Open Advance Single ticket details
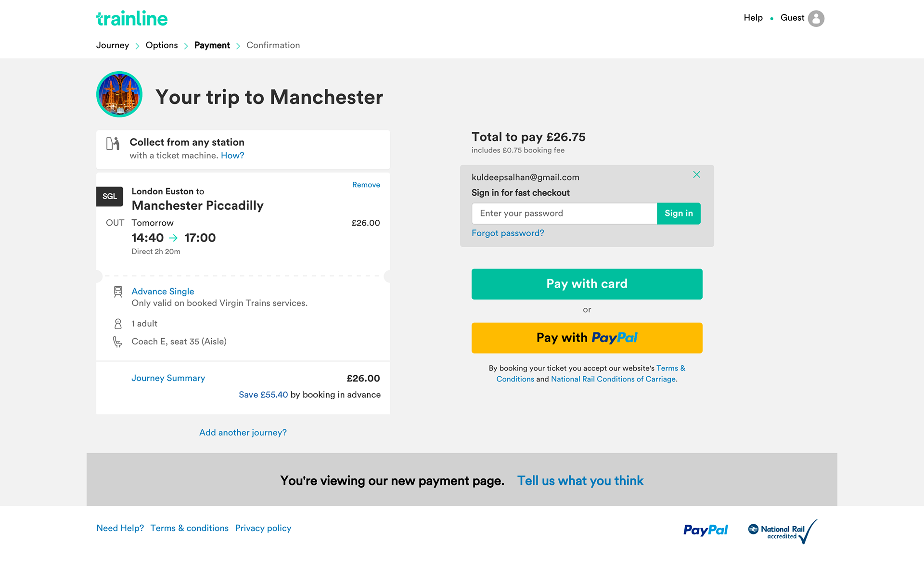The image size is (924, 583). pyautogui.click(x=163, y=291)
